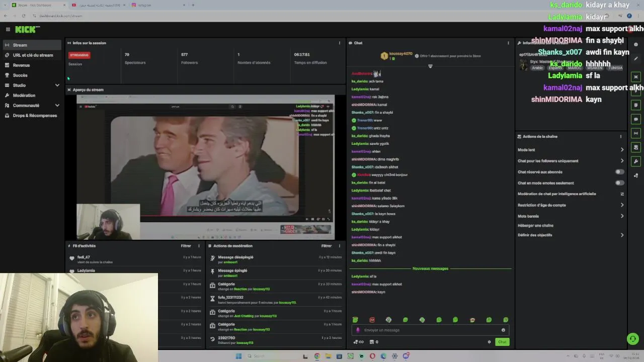Click the Arabic stream tag
644x362 pixels.
[537, 68]
